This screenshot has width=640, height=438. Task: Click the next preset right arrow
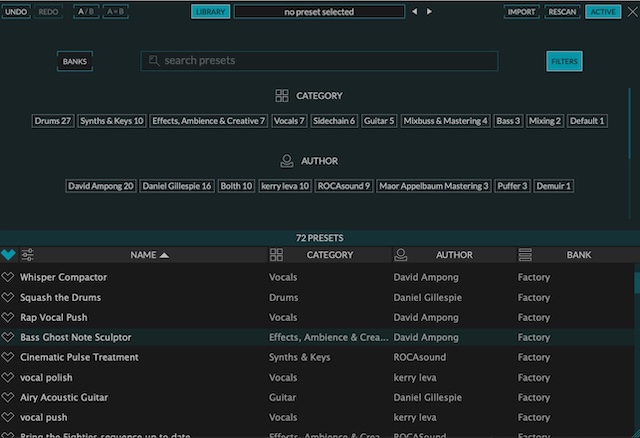coord(430,12)
